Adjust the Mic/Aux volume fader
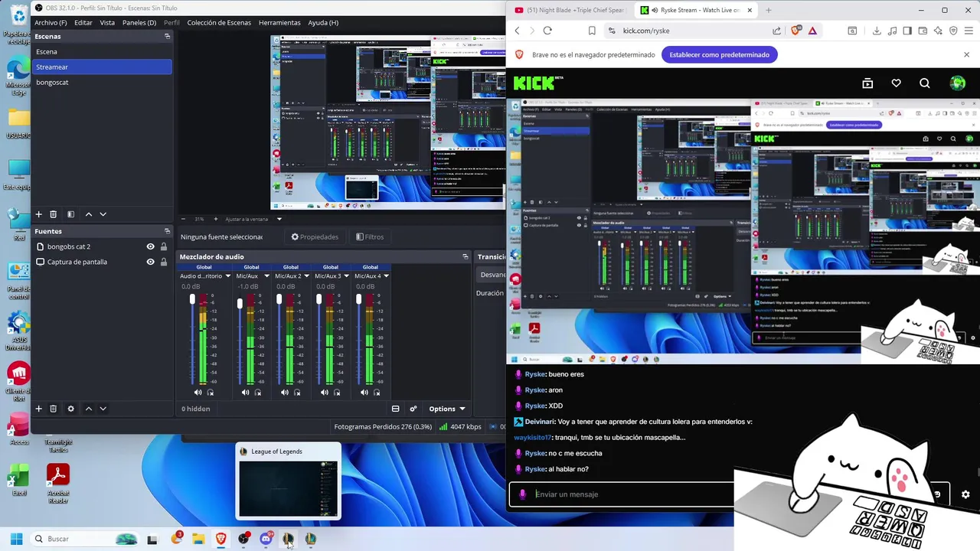This screenshot has width=980, height=551. point(240,304)
